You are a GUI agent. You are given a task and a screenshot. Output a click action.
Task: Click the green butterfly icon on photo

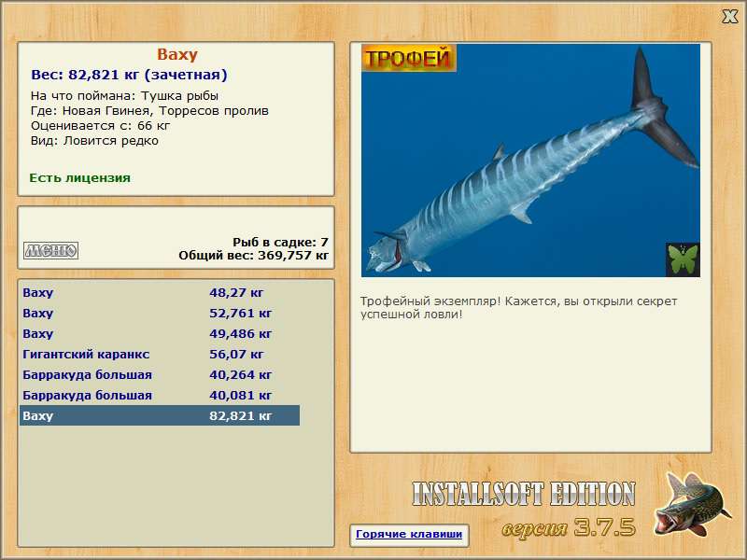683,259
